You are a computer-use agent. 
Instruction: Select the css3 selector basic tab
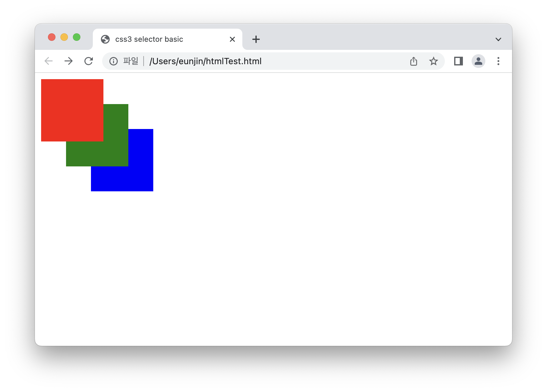[x=168, y=39]
